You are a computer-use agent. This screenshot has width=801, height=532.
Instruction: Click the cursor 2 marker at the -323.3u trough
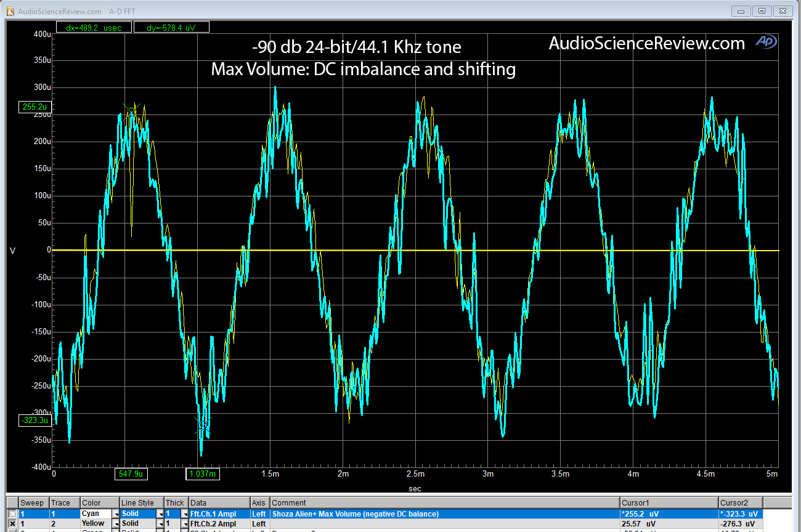[203, 426]
